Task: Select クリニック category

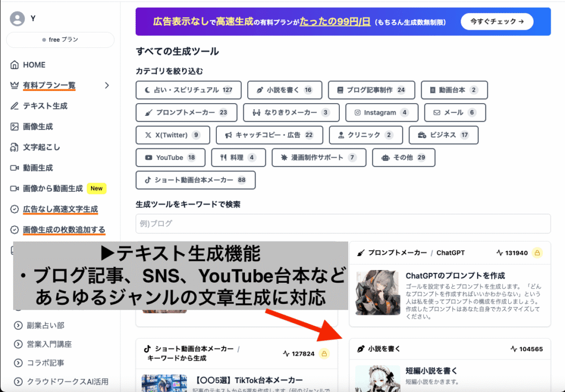Action: 366,135
